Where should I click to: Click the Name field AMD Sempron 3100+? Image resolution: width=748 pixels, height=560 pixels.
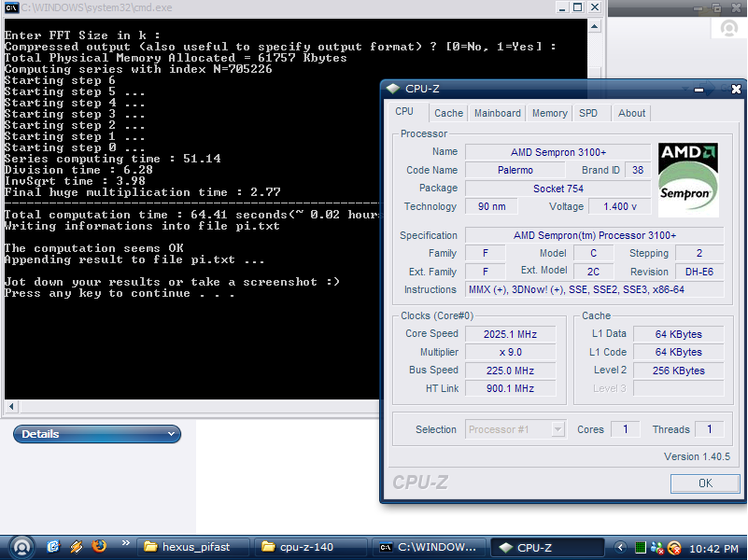coord(558,152)
